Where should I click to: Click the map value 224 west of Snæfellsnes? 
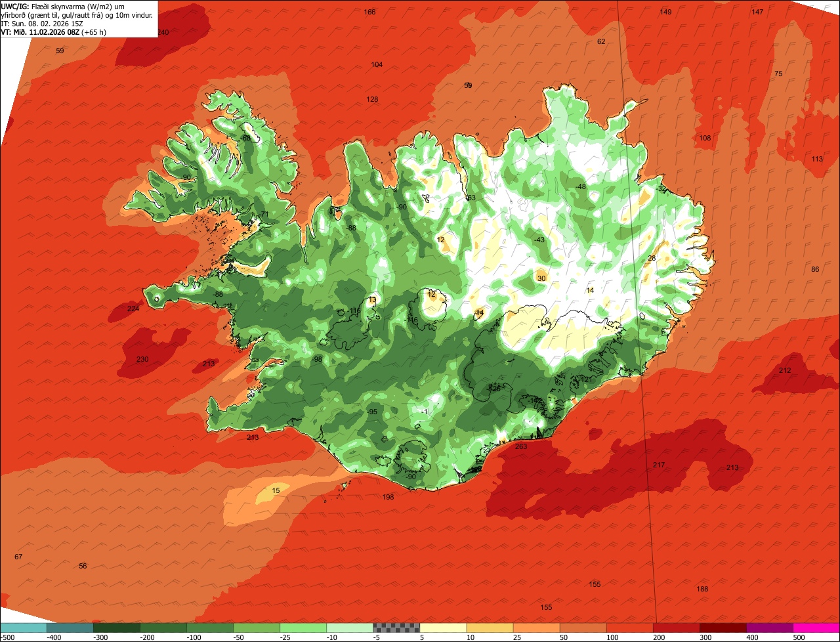133,309
